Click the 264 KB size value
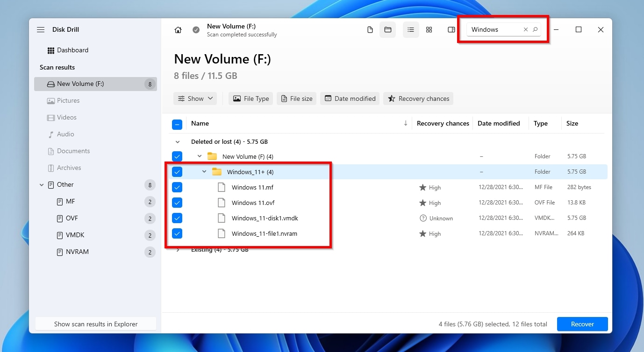Image resolution: width=644 pixels, height=352 pixels. point(576,233)
